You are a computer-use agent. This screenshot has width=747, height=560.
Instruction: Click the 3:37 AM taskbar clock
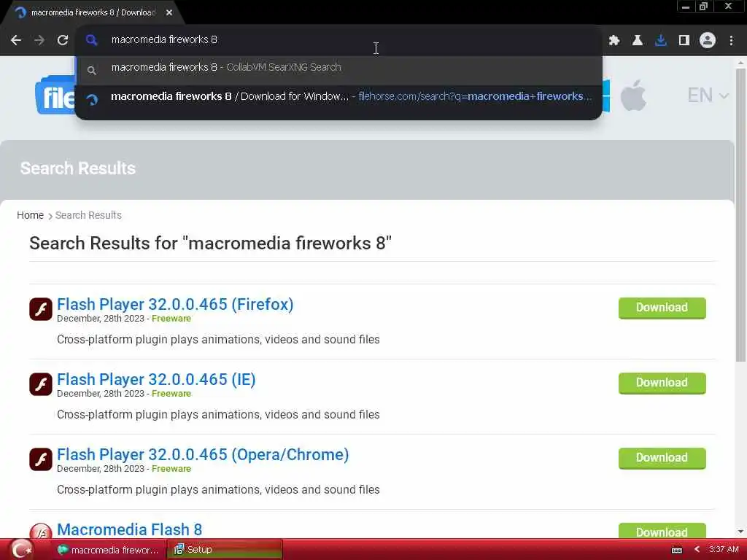click(724, 550)
